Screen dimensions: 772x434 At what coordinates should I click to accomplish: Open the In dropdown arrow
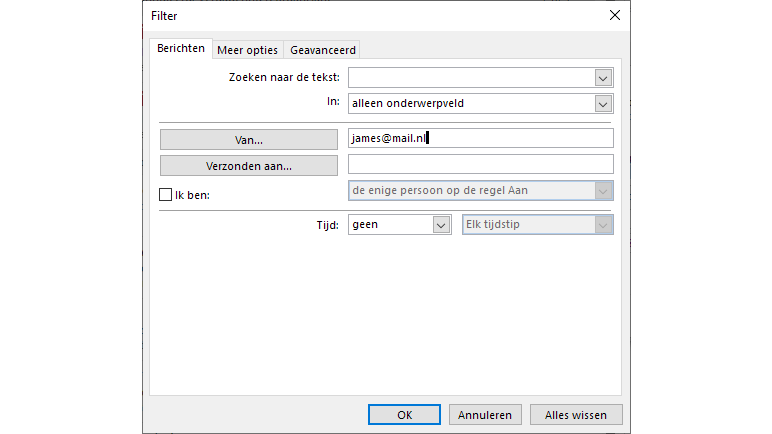pos(602,103)
